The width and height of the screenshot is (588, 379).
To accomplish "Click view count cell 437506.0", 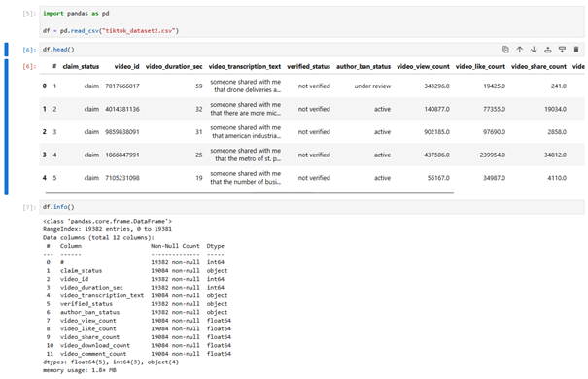I will [x=437, y=155].
